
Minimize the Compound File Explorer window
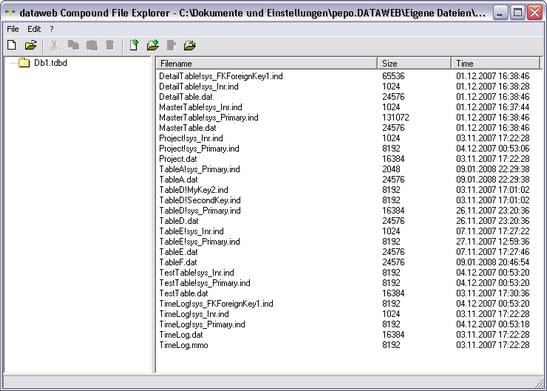500,13
